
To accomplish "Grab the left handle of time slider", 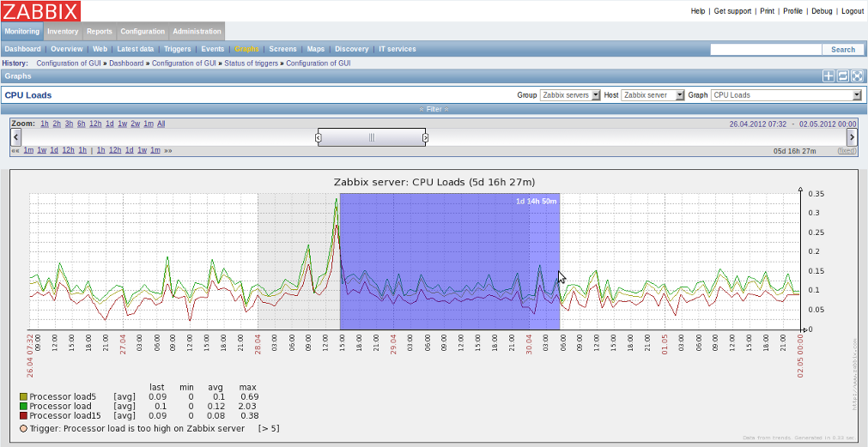I will (319, 137).
